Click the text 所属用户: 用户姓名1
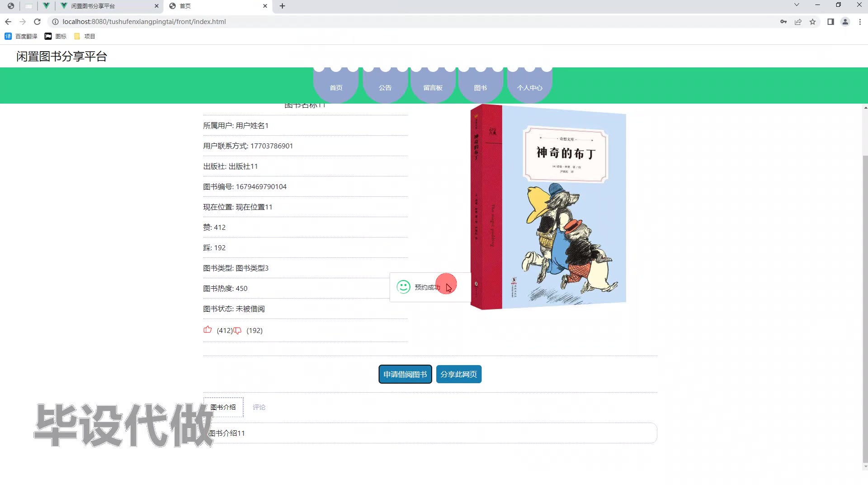The width and height of the screenshot is (868, 485). [x=236, y=125]
